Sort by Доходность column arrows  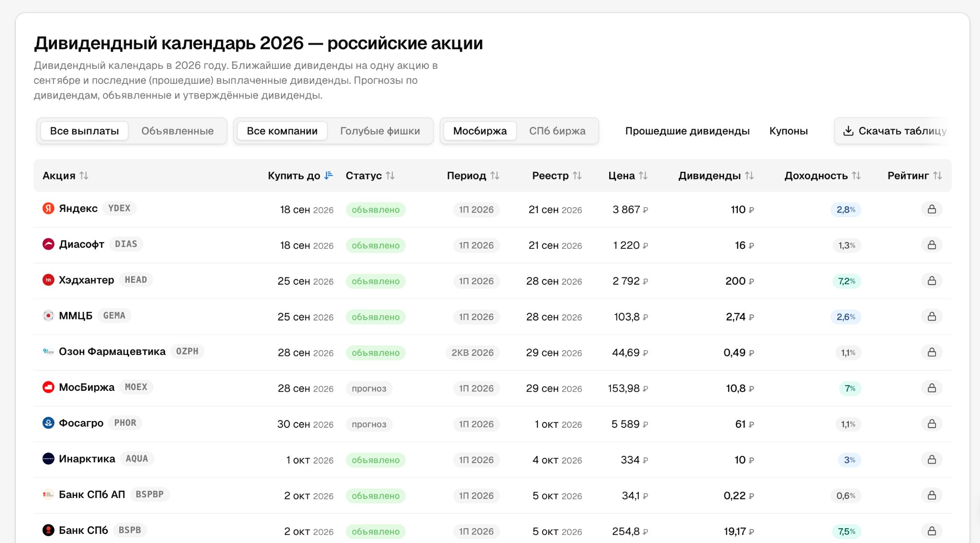pos(856,176)
